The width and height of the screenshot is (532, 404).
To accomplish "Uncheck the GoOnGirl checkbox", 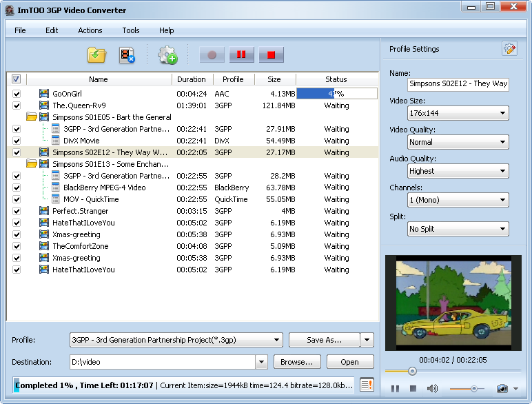I will click(x=17, y=94).
